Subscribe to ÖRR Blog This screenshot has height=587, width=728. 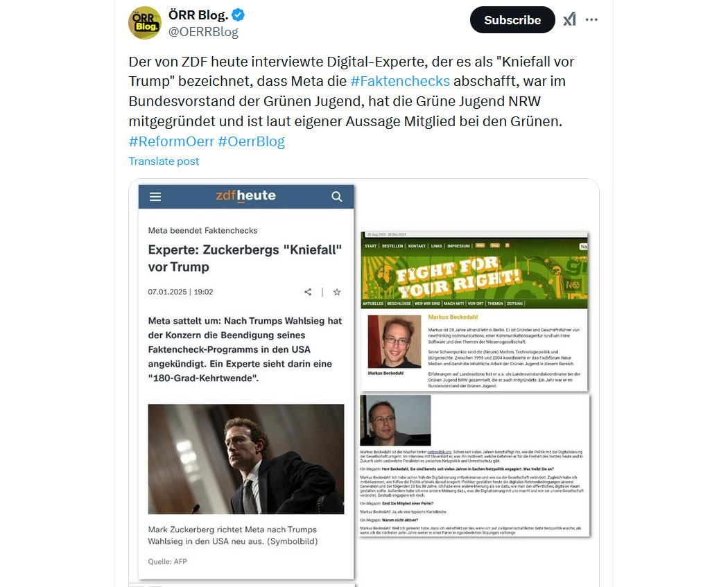click(x=512, y=20)
